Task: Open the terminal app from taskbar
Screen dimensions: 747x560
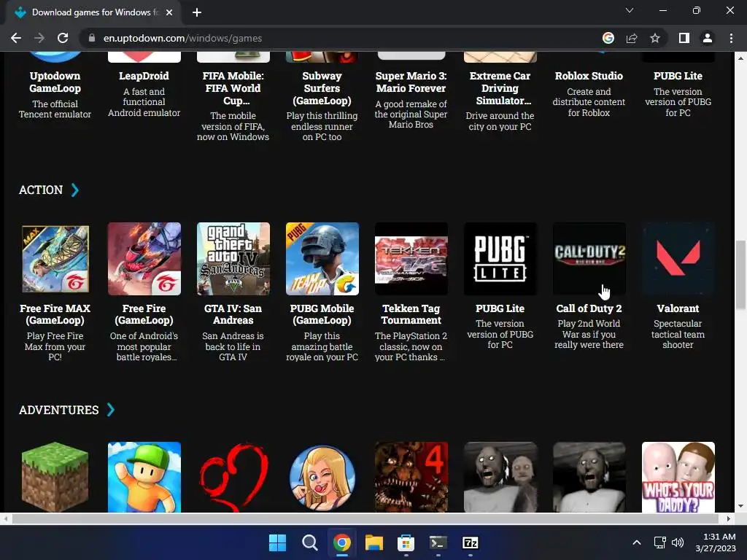Action: coord(438,542)
